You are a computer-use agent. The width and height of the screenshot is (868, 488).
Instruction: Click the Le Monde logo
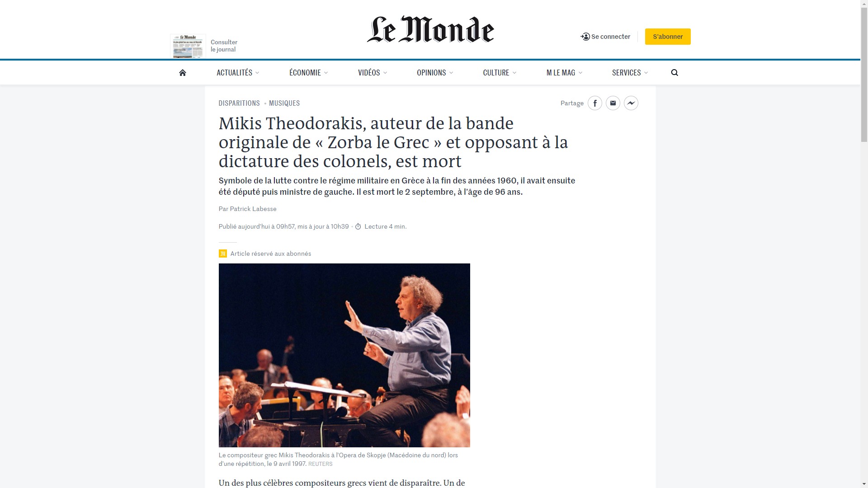point(430,30)
